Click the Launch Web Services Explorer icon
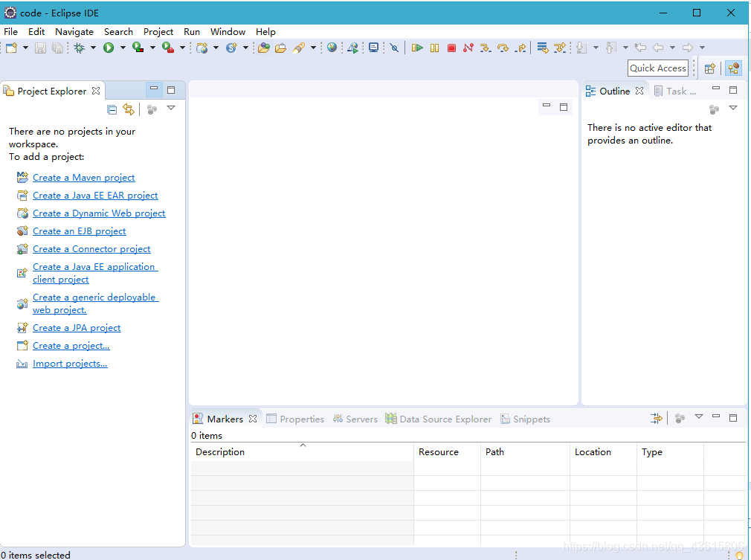The height and width of the screenshot is (560, 751). [x=353, y=48]
